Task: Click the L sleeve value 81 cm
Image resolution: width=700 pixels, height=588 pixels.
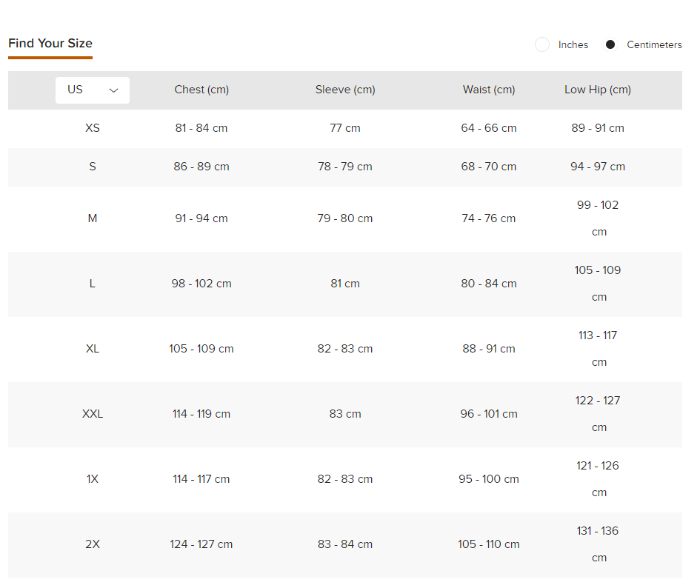Action: pyautogui.click(x=345, y=284)
